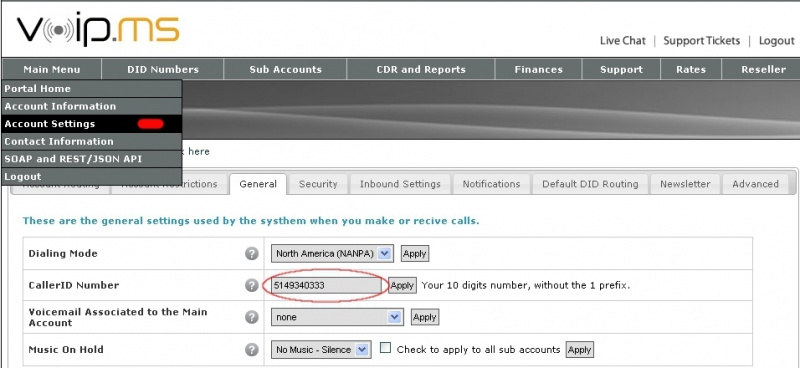Viewport: 800px width, 368px height.
Task: Click Logout link in top header
Action: (x=777, y=41)
